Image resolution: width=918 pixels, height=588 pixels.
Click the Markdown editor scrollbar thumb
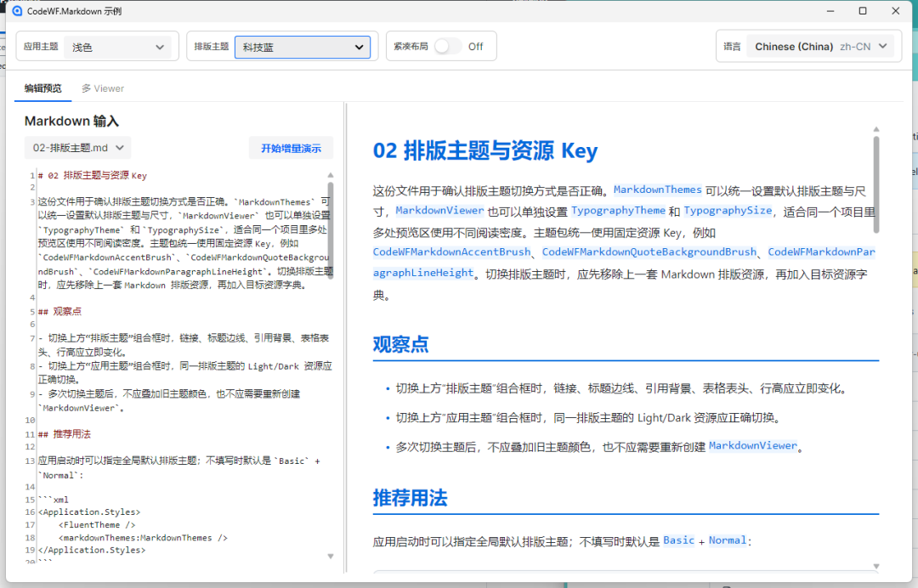coord(330,230)
